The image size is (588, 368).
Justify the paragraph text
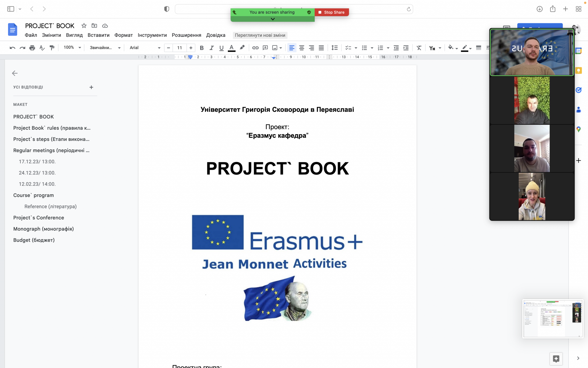coord(321,48)
